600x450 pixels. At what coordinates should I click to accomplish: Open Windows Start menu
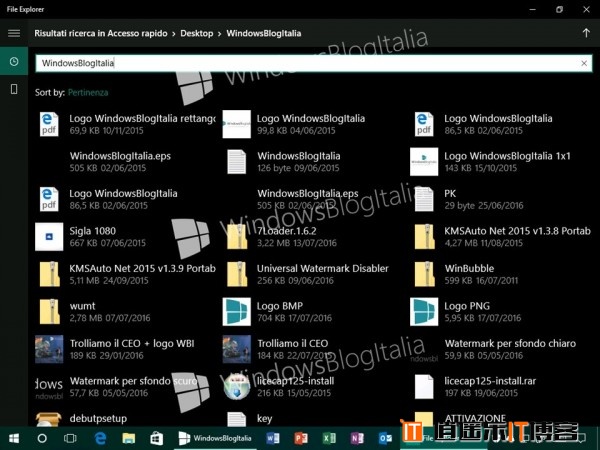[14, 439]
